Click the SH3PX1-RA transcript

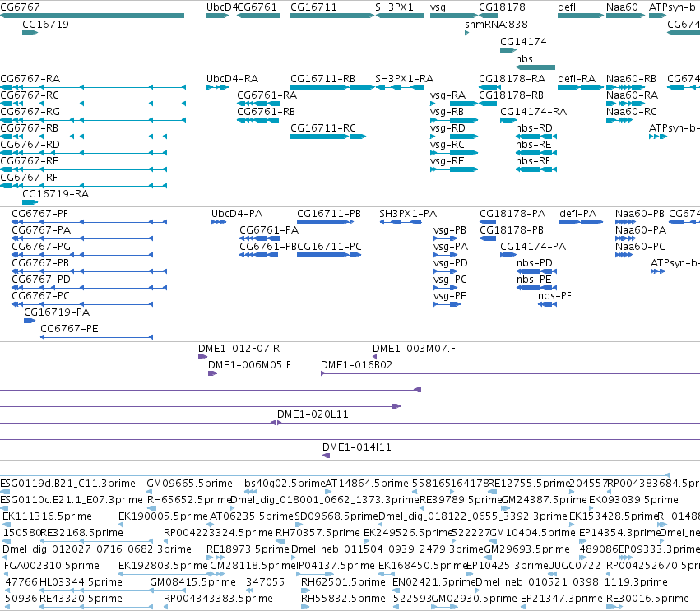pos(400,87)
